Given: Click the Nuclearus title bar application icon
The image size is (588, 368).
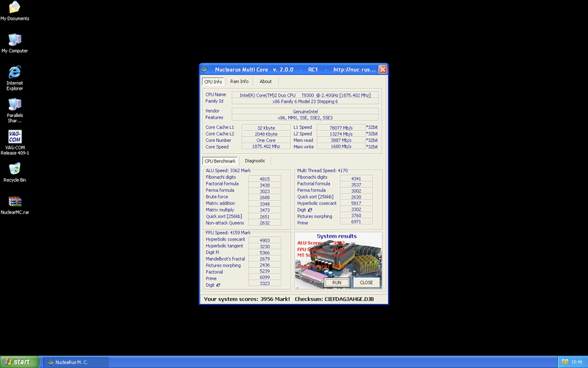Looking at the screenshot, I should [x=204, y=69].
